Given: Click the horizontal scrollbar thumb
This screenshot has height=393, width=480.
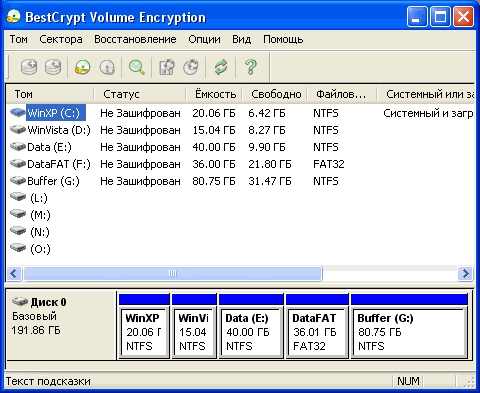Looking at the screenshot, I should click(172, 274).
